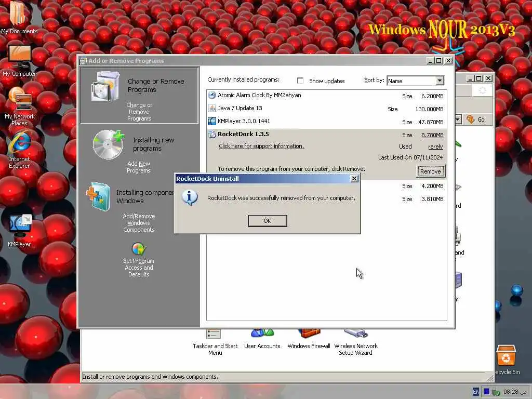Image resolution: width=532 pixels, height=399 pixels.
Task: Click the Remove button for RocketDock
Action: click(430, 171)
